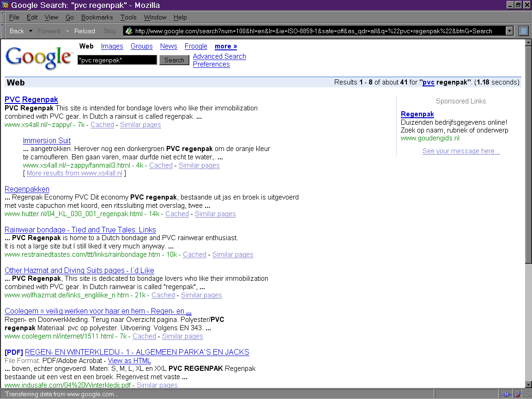Switch to the Groups search tab

pos(141,46)
